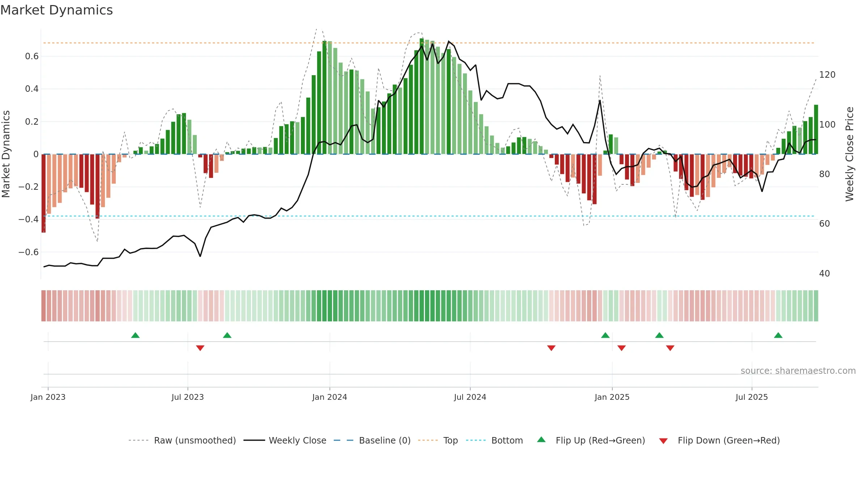Click the red flip-down marker after Jul 2023
Viewport: 868px width, 488px height.
pyautogui.click(x=200, y=348)
